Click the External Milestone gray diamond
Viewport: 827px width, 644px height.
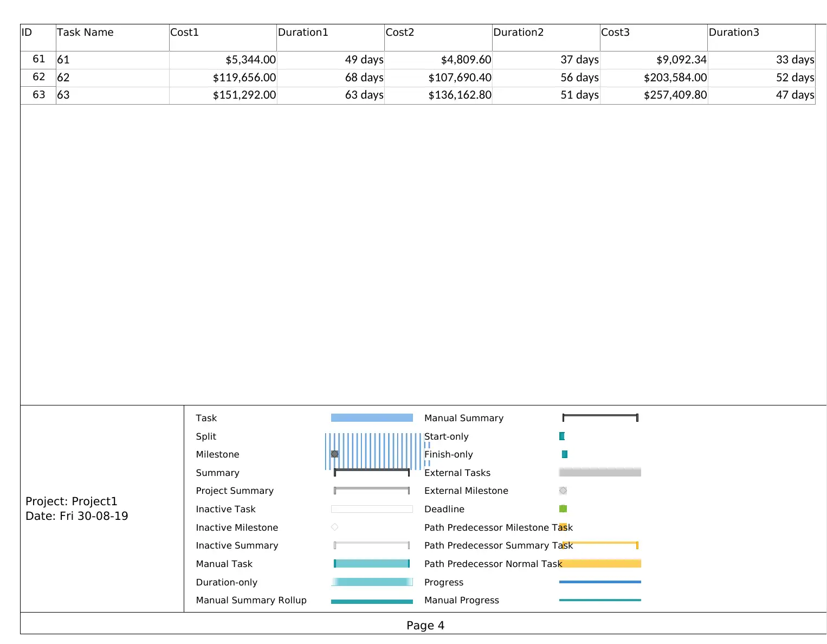(x=563, y=491)
